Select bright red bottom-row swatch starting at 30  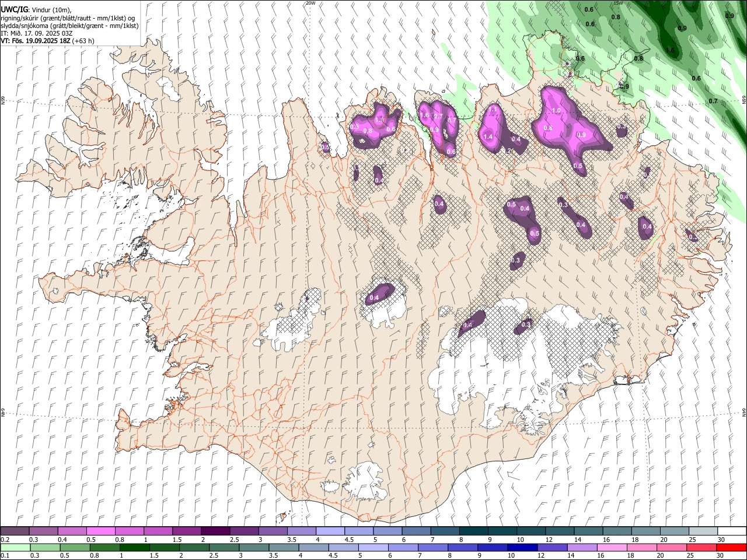(x=731, y=547)
